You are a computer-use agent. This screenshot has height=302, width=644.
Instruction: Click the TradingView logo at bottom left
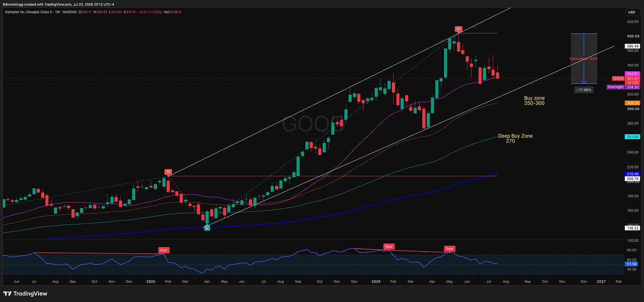[25, 294]
